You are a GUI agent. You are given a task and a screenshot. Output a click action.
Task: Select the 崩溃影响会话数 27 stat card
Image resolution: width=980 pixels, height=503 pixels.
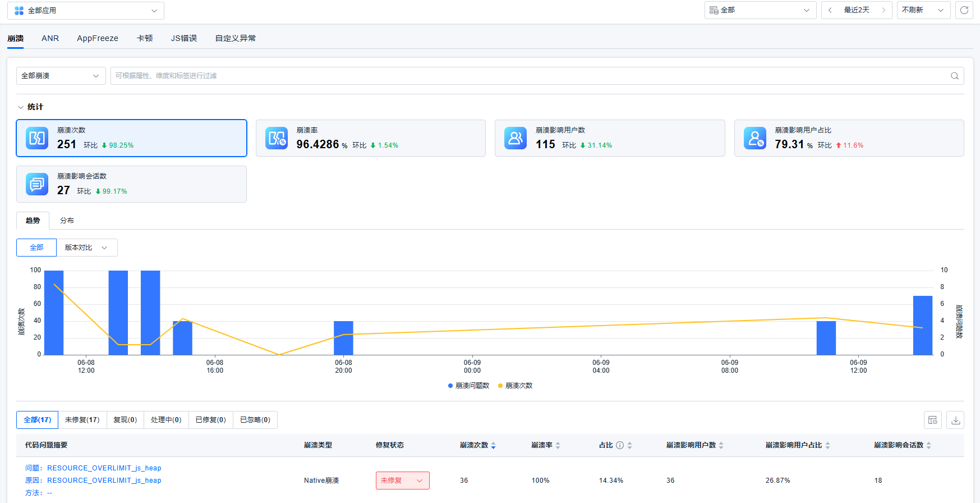[x=131, y=184]
